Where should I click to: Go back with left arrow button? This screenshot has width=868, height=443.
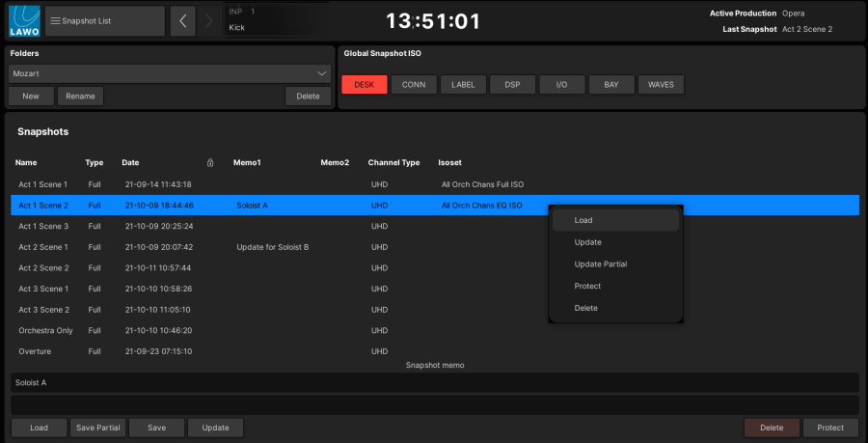pyautogui.click(x=182, y=20)
